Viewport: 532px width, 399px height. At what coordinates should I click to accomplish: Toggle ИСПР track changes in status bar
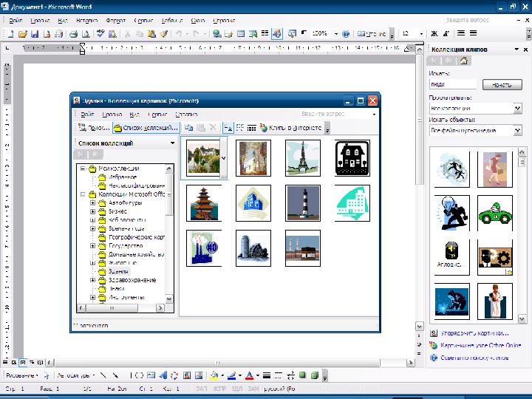click(x=219, y=389)
